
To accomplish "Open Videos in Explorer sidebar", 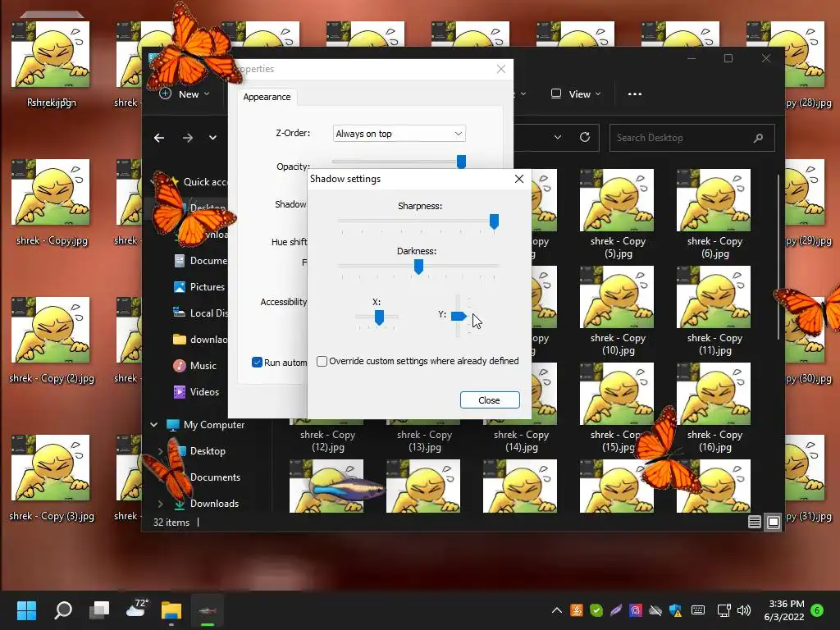I will 196,392.
